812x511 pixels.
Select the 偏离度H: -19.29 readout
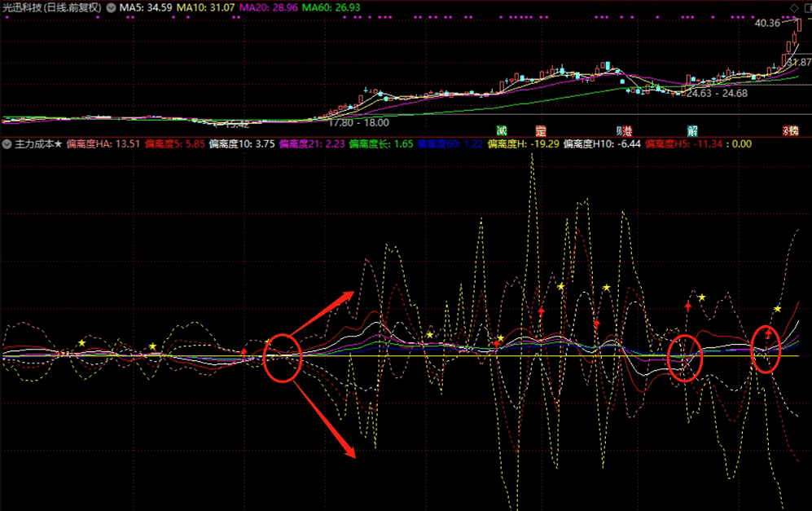(524, 144)
